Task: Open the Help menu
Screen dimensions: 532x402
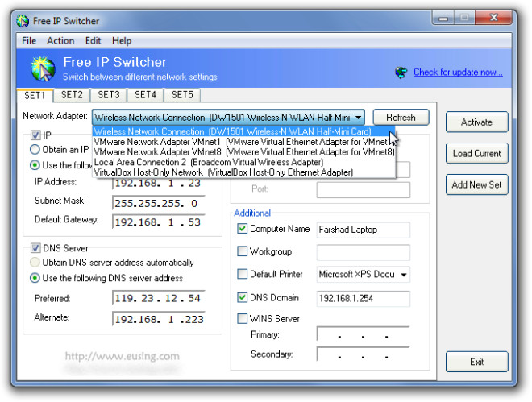Action: (122, 40)
